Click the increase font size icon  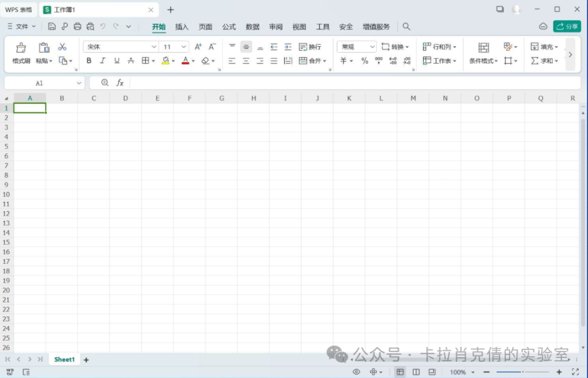pyautogui.click(x=198, y=47)
